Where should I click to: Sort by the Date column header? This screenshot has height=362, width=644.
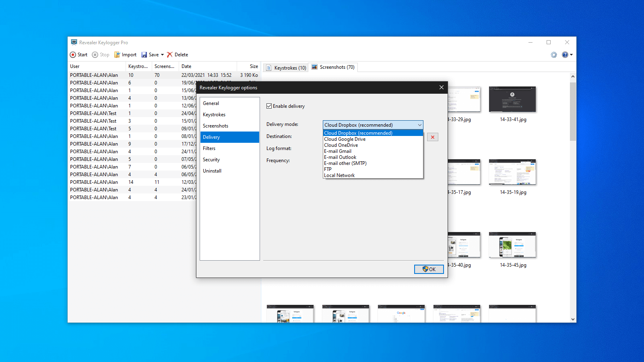pos(208,66)
